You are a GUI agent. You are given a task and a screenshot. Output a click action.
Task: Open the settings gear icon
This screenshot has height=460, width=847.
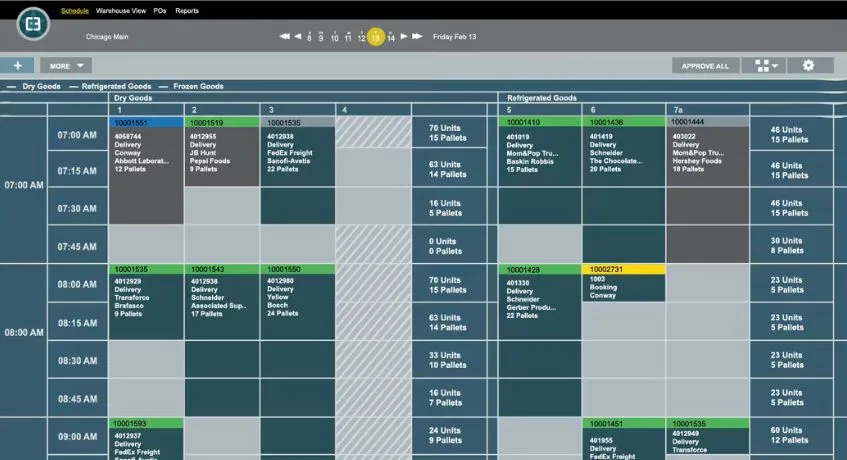808,65
